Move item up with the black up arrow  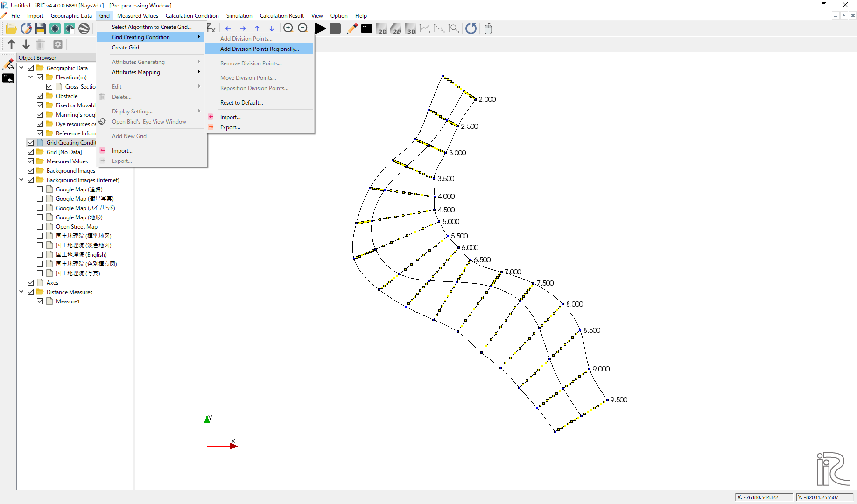tap(12, 44)
